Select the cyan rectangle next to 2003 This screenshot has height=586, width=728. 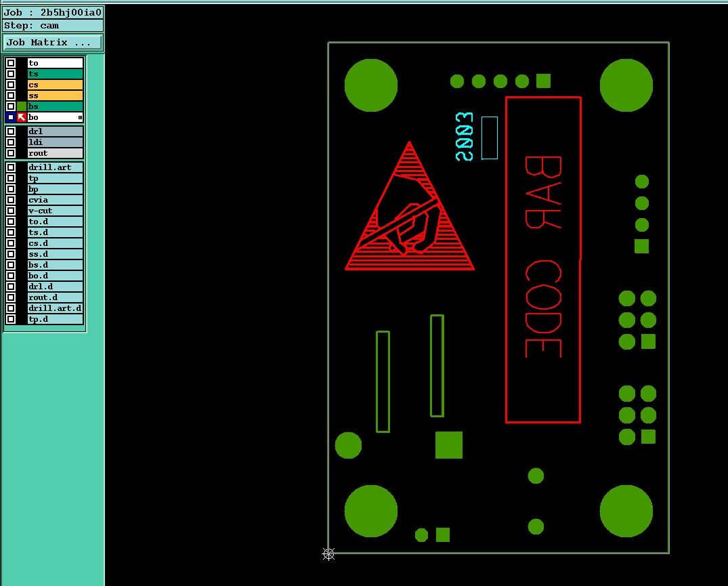[490, 138]
